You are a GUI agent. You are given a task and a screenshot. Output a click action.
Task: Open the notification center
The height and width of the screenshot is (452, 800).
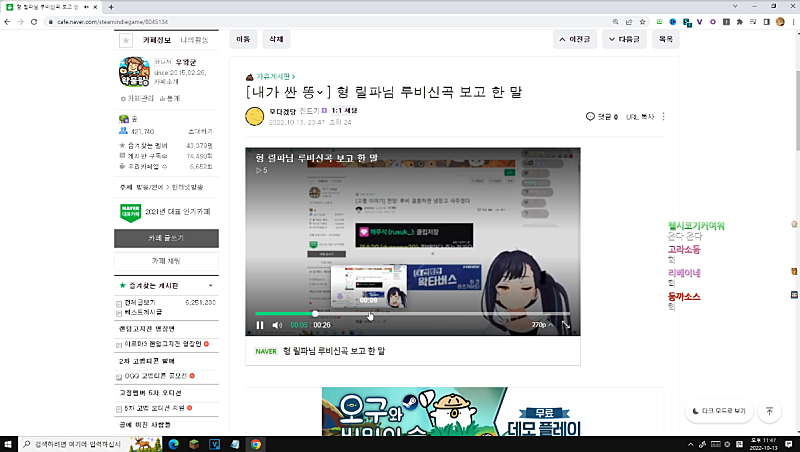point(789,444)
